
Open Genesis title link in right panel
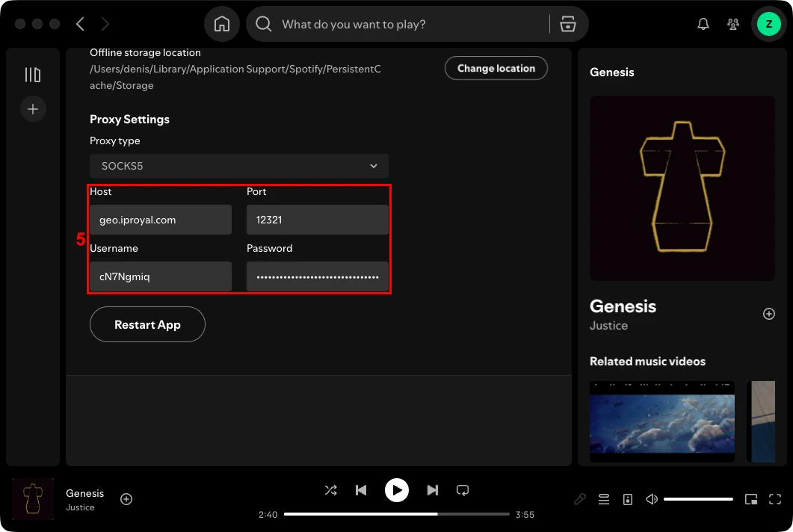click(x=623, y=306)
